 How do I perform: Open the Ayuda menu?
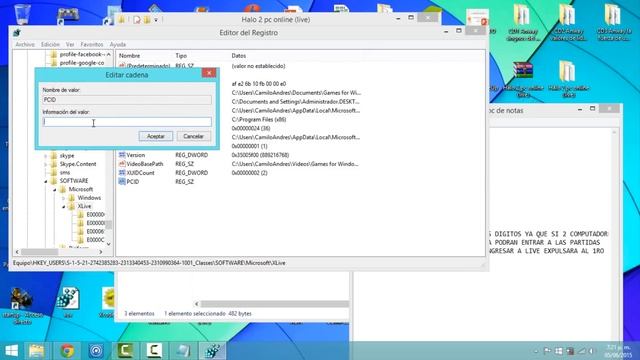tap(118, 44)
